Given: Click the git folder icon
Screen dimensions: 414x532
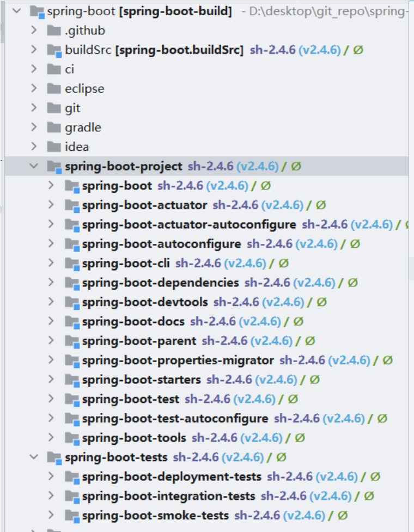Looking at the screenshot, I should (x=53, y=108).
